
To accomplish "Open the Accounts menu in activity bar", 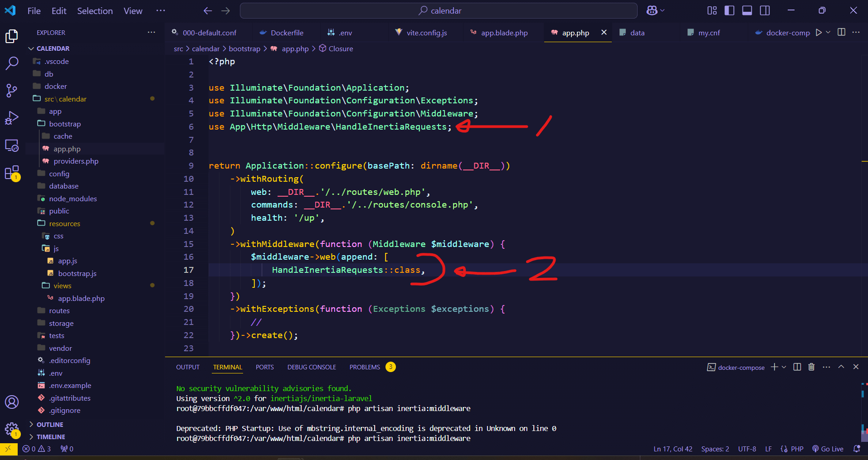I will coord(11,402).
